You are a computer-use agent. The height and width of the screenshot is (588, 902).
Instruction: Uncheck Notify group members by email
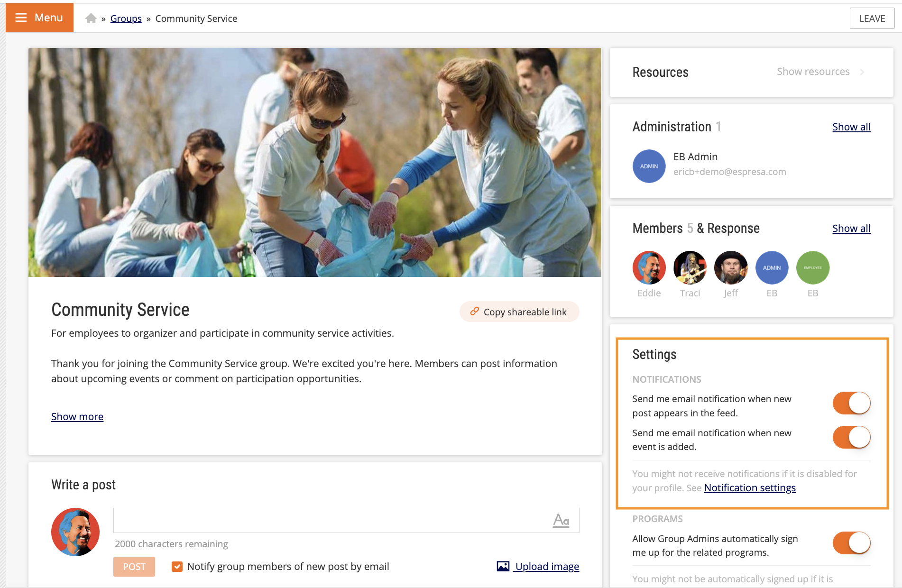pos(177,567)
